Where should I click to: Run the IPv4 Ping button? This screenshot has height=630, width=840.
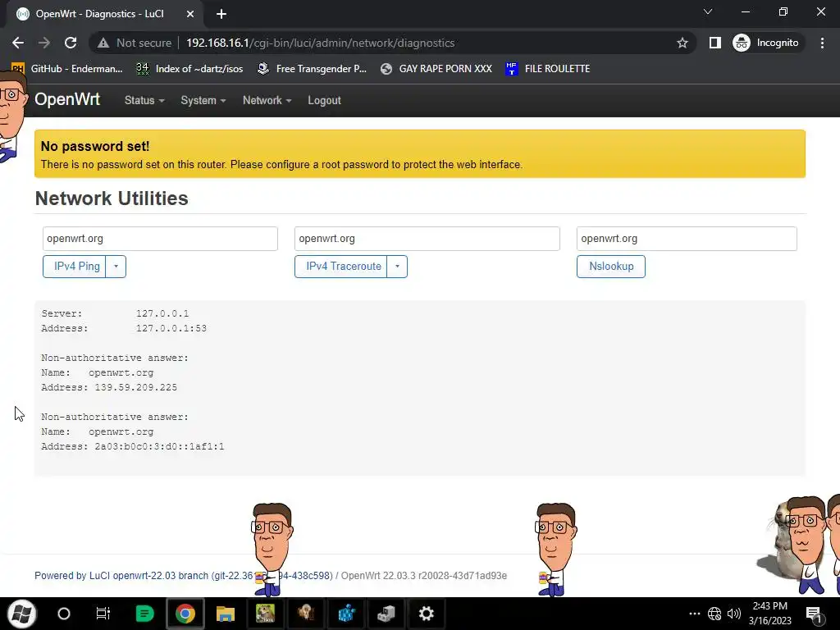(x=75, y=267)
